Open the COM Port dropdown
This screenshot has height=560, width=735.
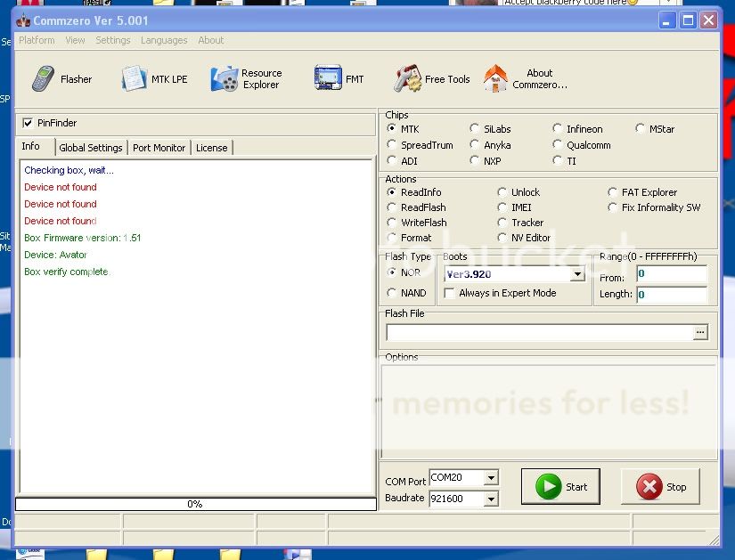tap(490, 479)
